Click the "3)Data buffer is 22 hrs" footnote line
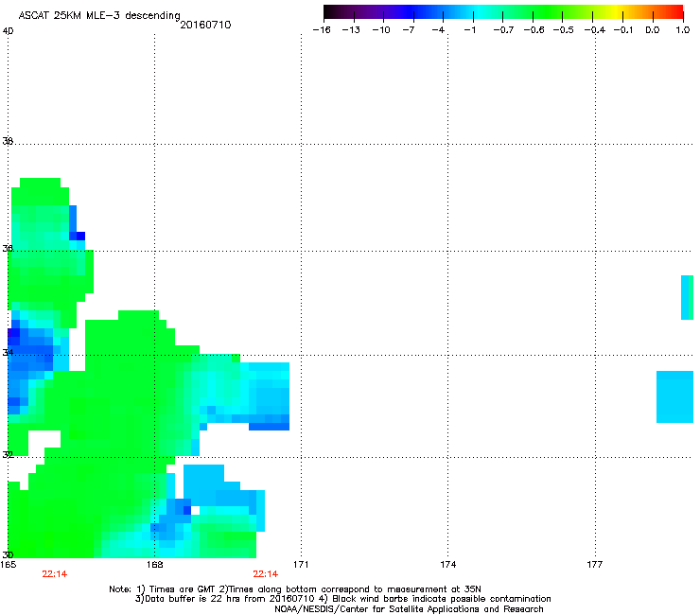The height and width of the screenshot is (615, 700). tap(342, 599)
